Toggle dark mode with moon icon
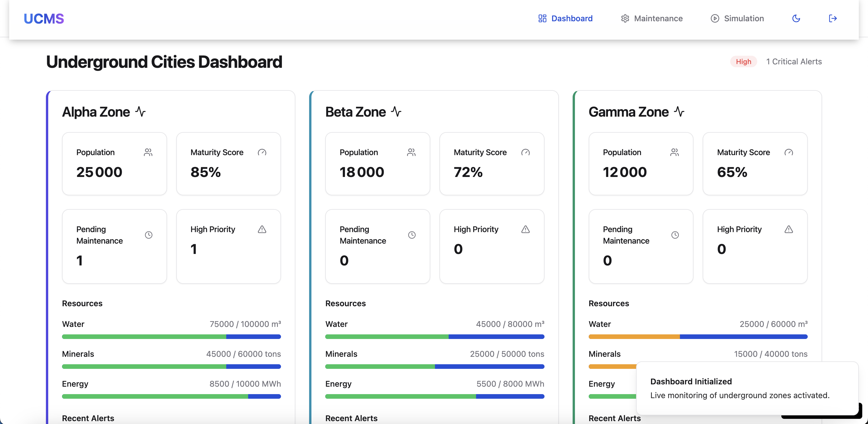The width and height of the screenshot is (868, 424). click(x=796, y=19)
